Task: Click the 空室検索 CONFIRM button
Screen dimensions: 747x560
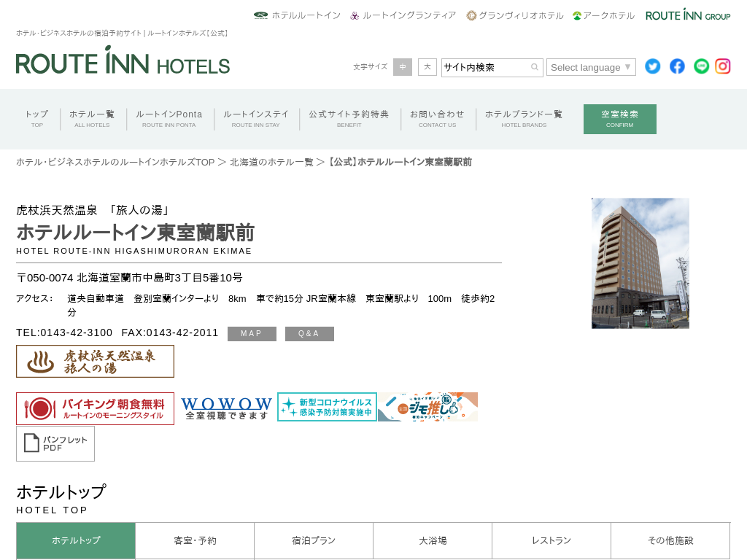Action: coord(620,119)
